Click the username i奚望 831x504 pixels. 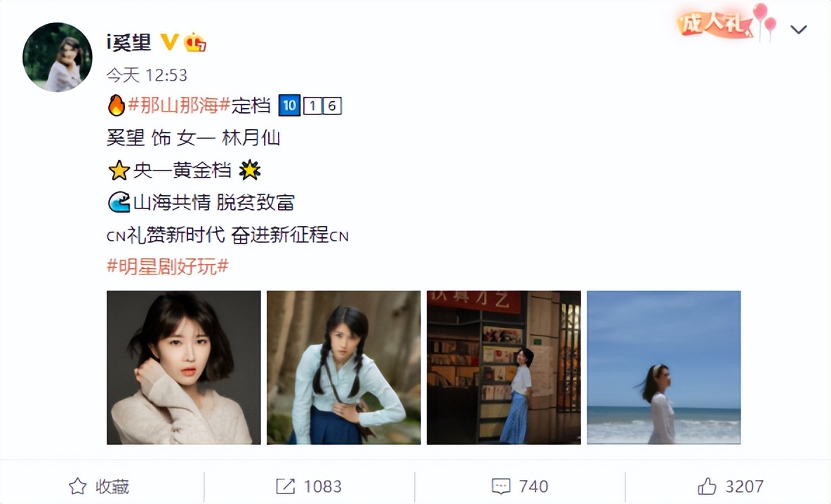[x=128, y=42]
